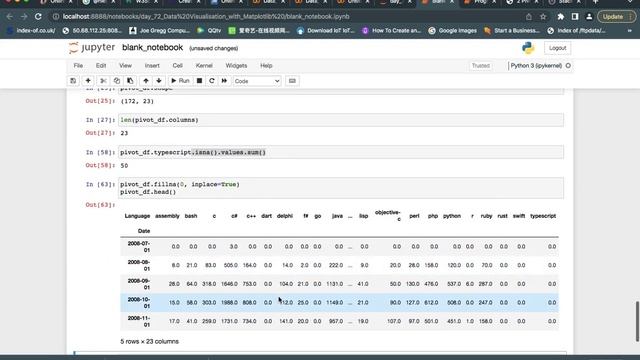Viewport: 640px width, 360px height.
Task: Open the Download IoT bookmark
Action: tap(326, 31)
